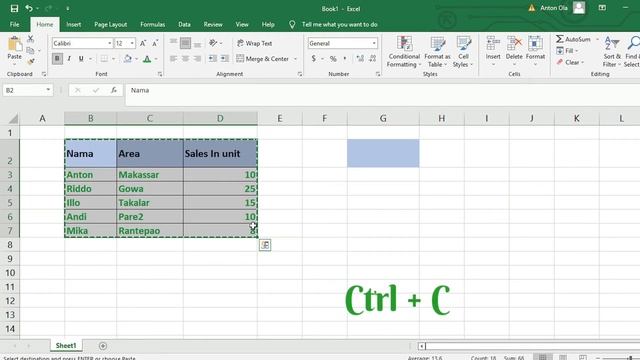The image size is (640, 360).
Task: Select the blue highlighted cell G2
Action: [383, 153]
